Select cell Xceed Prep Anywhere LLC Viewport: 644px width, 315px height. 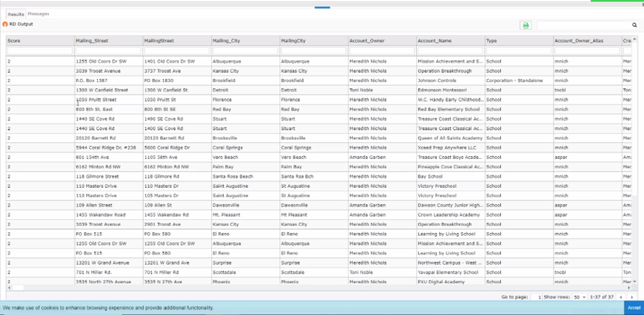(x=451, y=147)
